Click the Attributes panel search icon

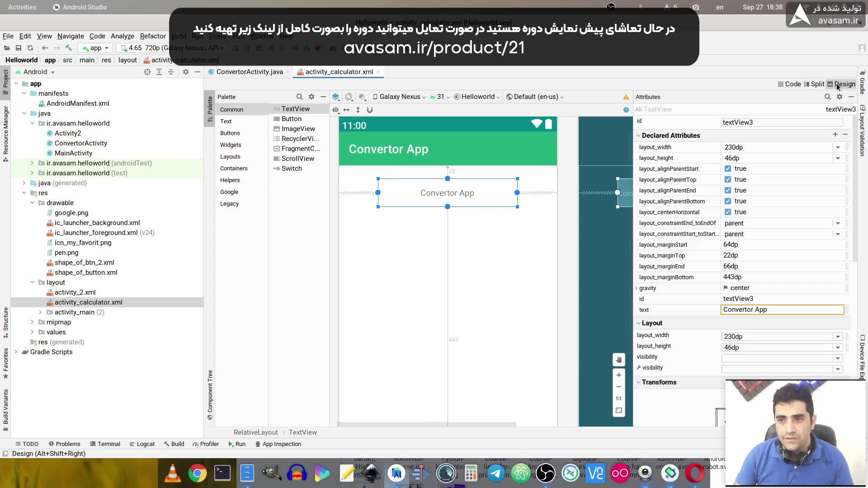(827, 97)
